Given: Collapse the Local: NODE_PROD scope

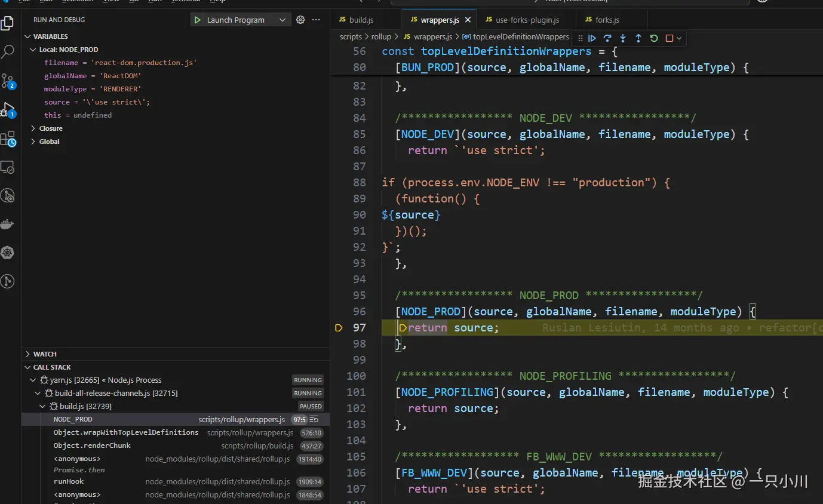Looking at the screenshot, I should tap(33, 50).
